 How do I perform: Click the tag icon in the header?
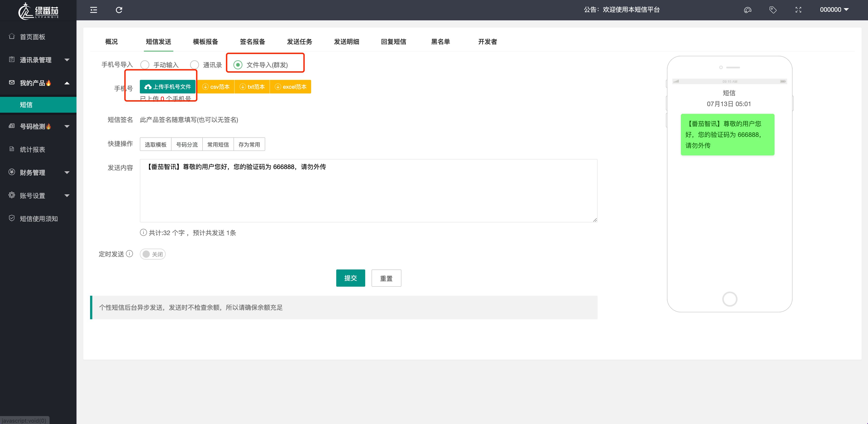[773, 10]
